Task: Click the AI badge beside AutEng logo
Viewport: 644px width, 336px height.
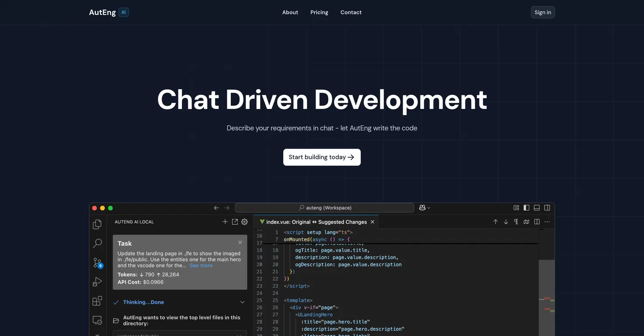Action: (x=124, y=12)
